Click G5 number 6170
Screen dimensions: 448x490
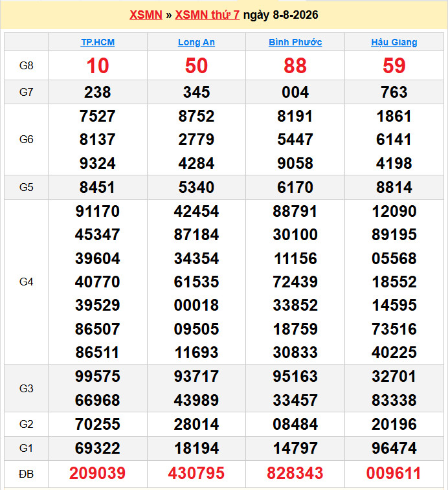tap(295, 187)
